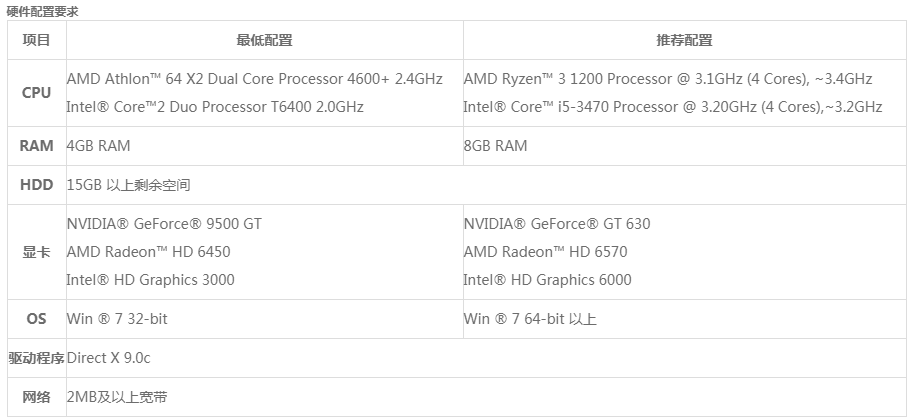Click NVIDIA GeForce GT 630 text
The width and height of the screenshot is (915, 419).
point(556,224)
